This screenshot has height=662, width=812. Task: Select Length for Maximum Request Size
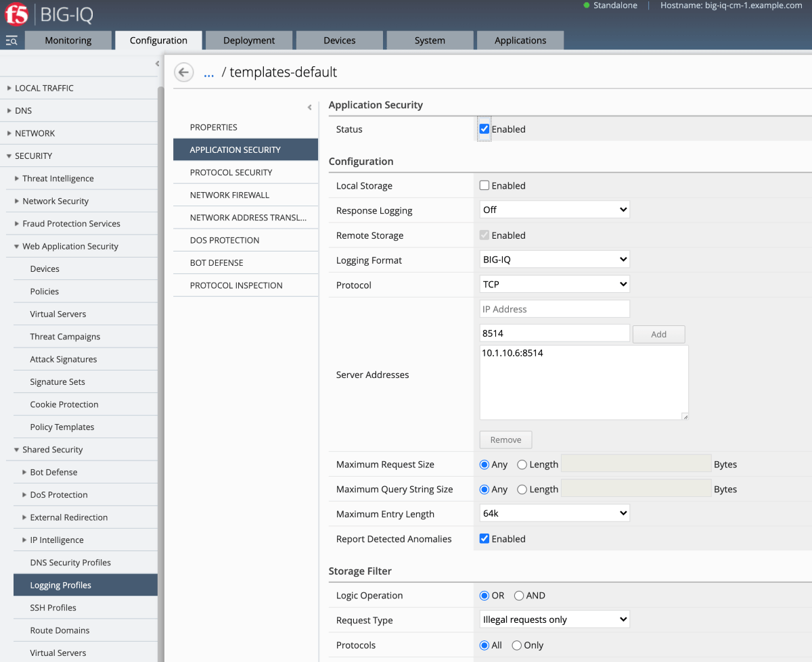[x=522, y=465]
